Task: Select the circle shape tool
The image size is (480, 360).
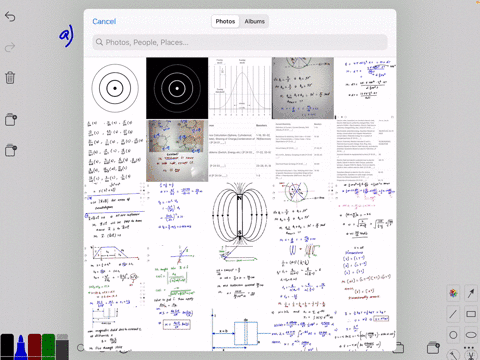Action: pos(453,335)
